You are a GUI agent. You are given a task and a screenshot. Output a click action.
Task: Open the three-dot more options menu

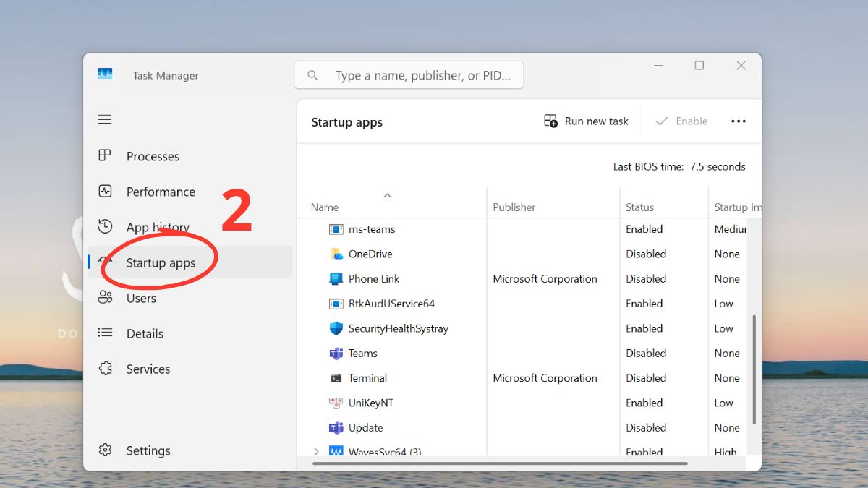(738, 121)
